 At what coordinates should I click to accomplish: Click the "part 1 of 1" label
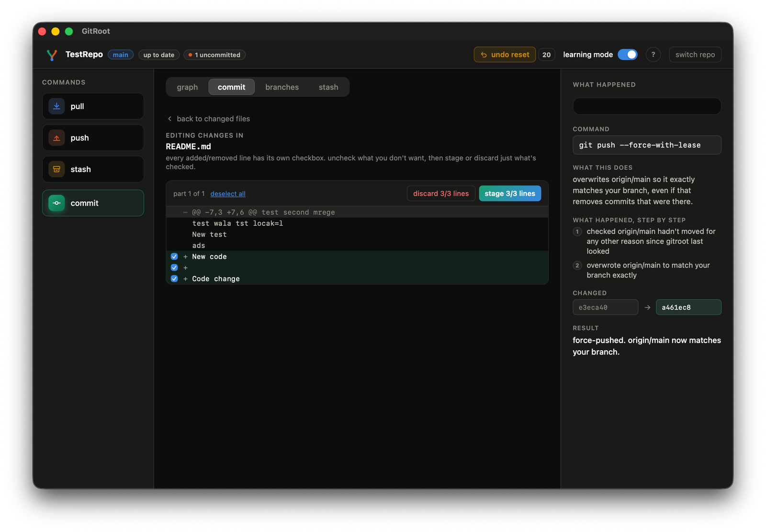(x=189, y=194)
